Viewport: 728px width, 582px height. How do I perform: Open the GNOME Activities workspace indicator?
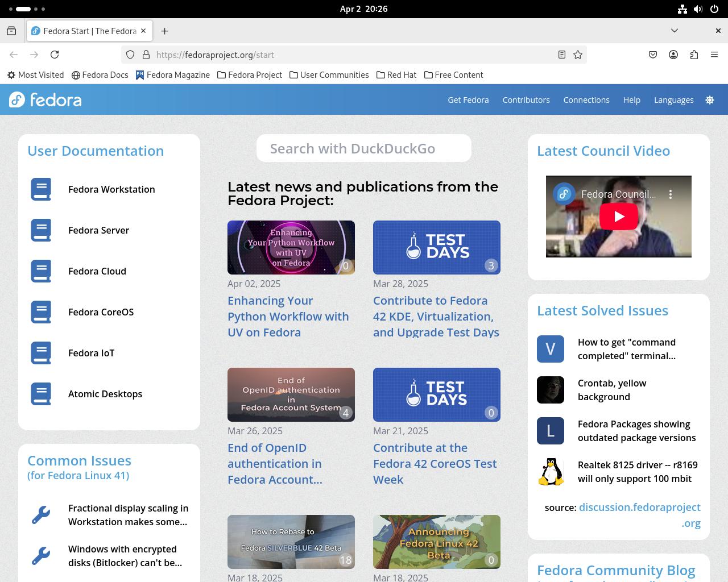coord(27,9)
